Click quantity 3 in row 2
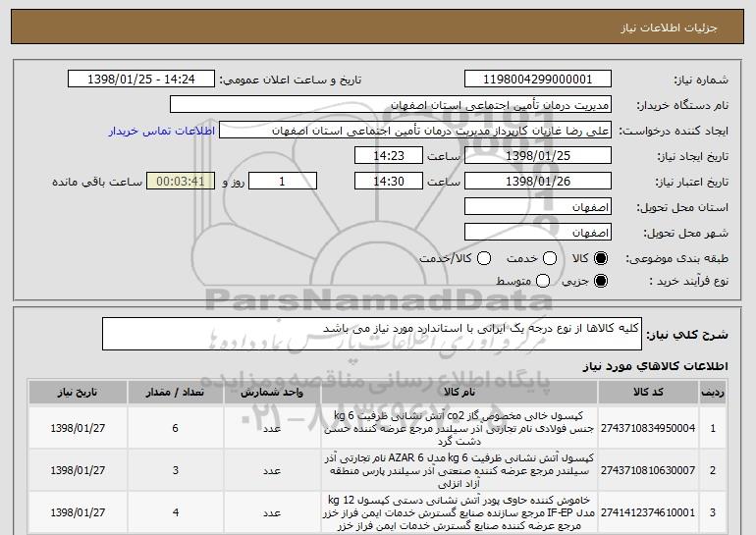 click(175, 470)
